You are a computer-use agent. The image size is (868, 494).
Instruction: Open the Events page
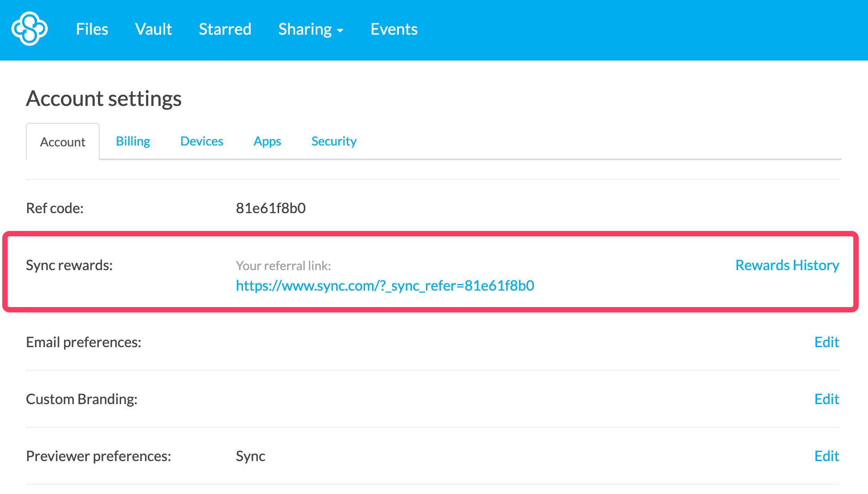393,29
